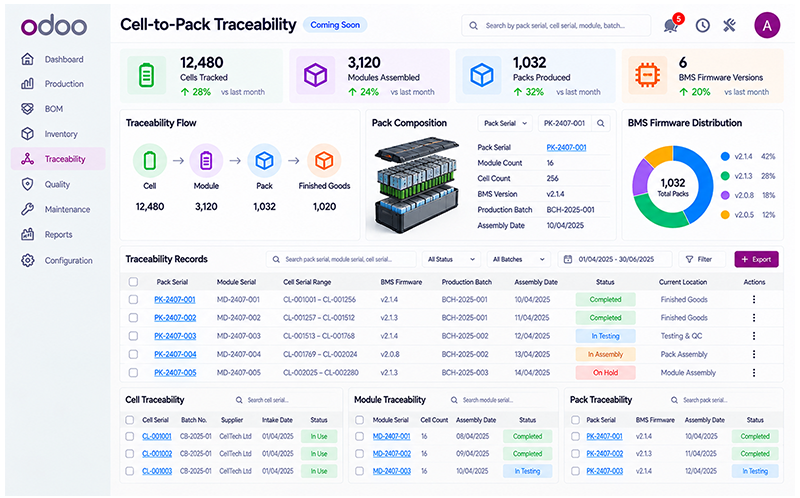Open the clock history icon
Screen dimensions: 800x498
[x=703, y=25]
